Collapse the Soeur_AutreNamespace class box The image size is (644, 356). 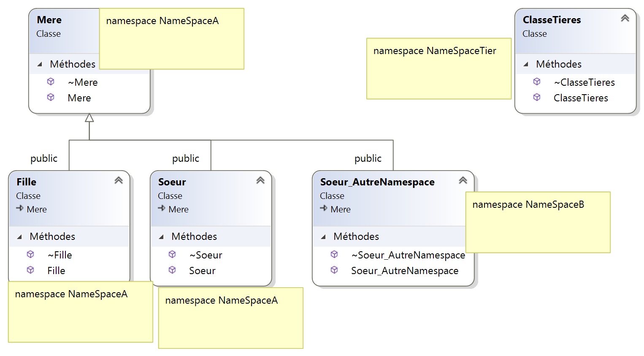tap(463, 180)
